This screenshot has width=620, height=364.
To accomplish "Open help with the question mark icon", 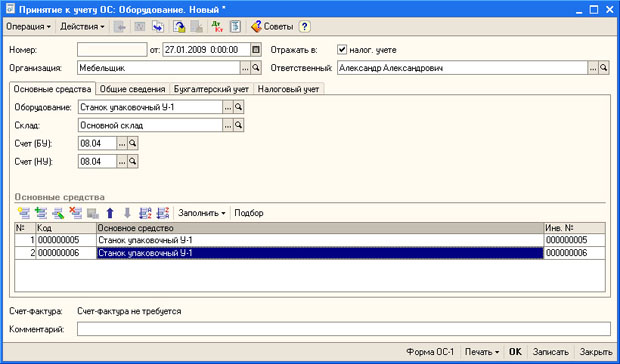I will (x=304, y=26).
